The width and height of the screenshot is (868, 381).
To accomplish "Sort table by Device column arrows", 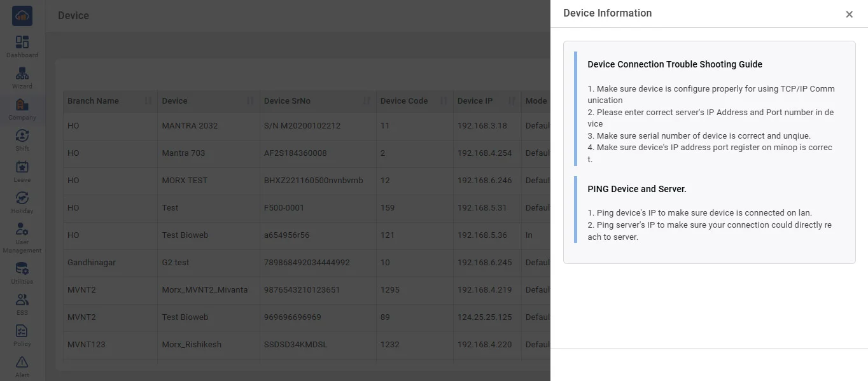I will 250,101.
